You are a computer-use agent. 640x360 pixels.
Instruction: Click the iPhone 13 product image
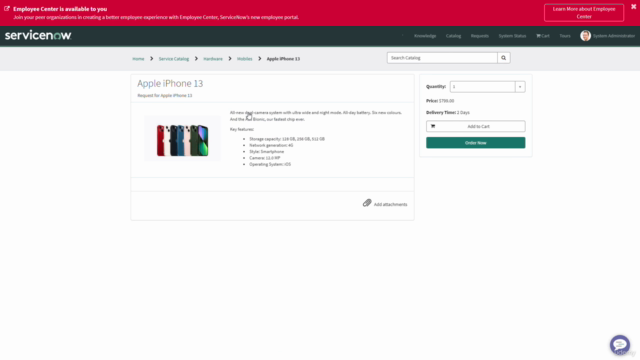[182, 139]
